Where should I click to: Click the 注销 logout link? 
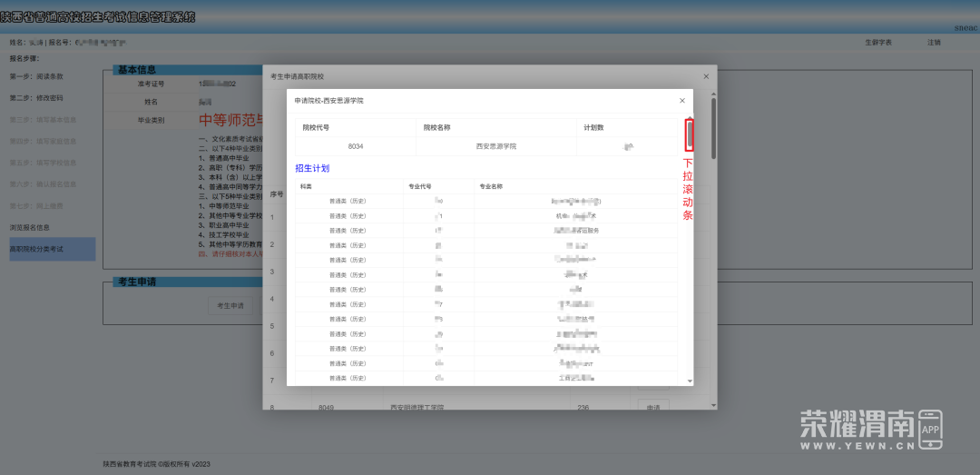pyautogui.click(x=934, y=43)
